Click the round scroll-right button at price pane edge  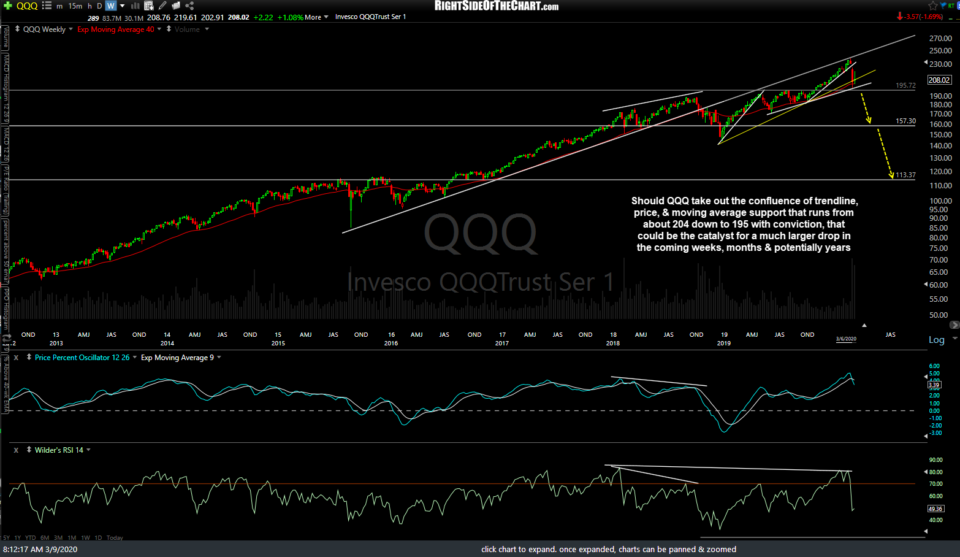click(x=954, y=325)
